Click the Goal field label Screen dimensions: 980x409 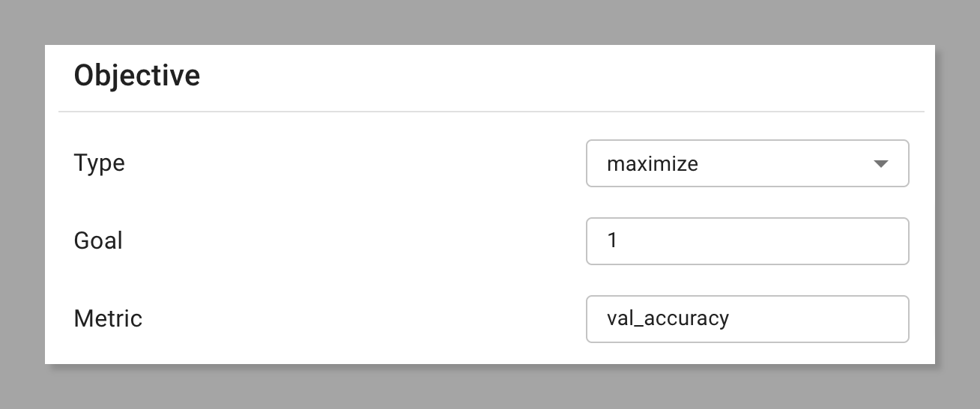(98, 240)
